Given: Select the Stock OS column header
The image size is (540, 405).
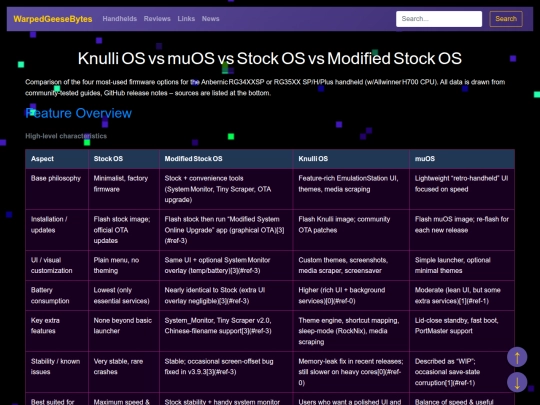Looking at the screenshot, I should (124, 159).
